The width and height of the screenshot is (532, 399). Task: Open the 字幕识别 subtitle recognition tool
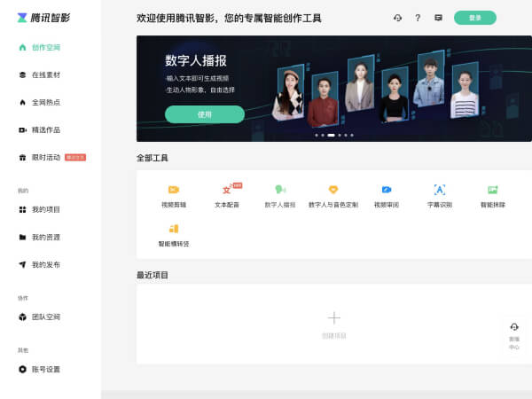(439, 195)
